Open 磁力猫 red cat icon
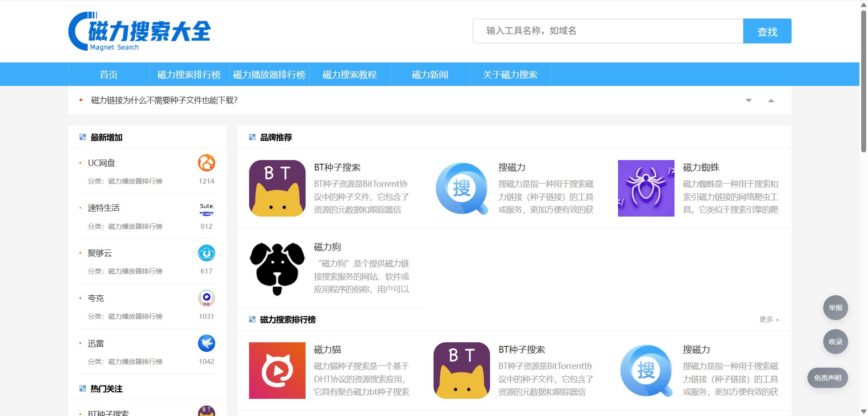Viewport: 868px width, 416px height. pyautogui.click(x=277, y=370)
